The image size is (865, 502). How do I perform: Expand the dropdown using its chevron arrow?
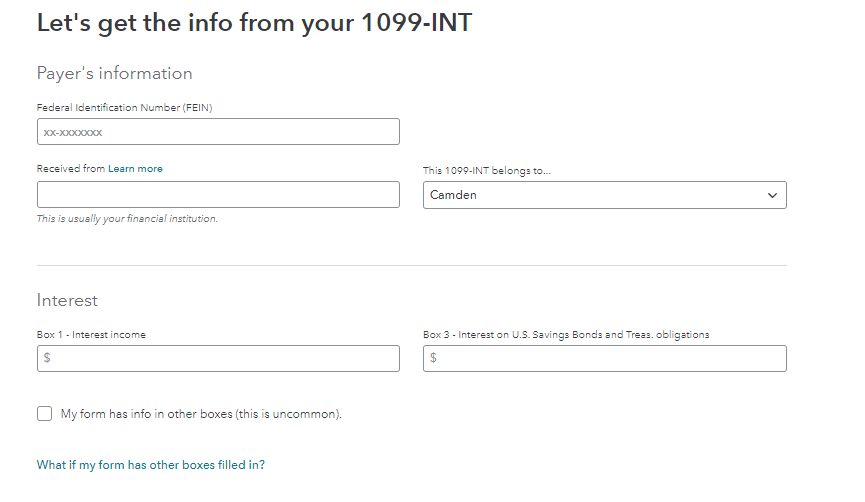(x=772, y=195)
